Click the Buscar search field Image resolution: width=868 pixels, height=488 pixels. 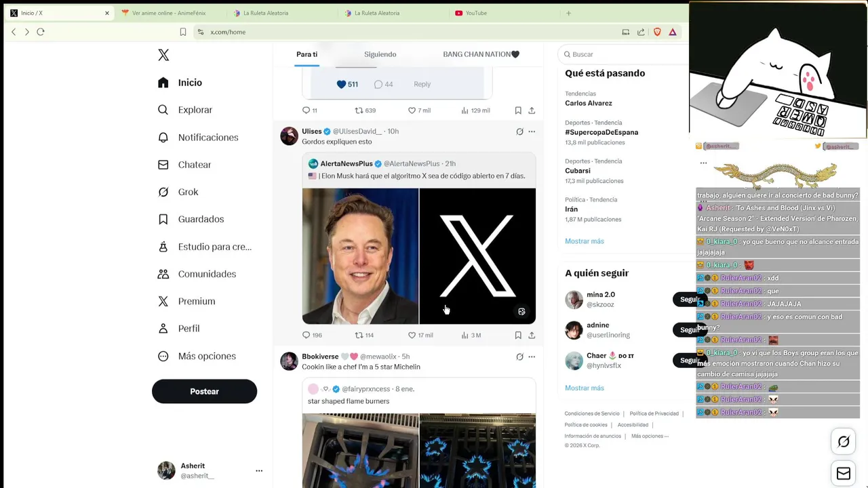624,54
